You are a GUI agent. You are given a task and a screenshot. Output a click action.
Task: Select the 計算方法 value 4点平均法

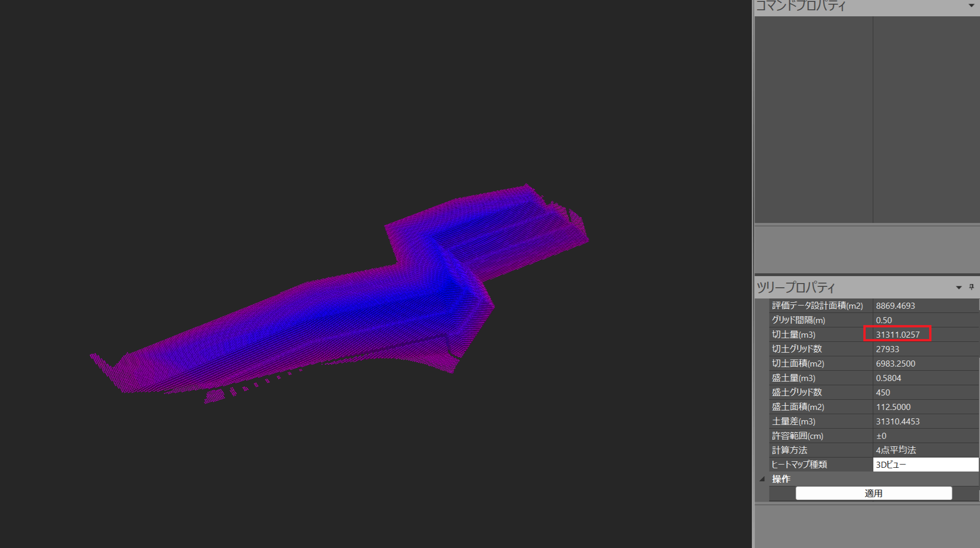896,450
